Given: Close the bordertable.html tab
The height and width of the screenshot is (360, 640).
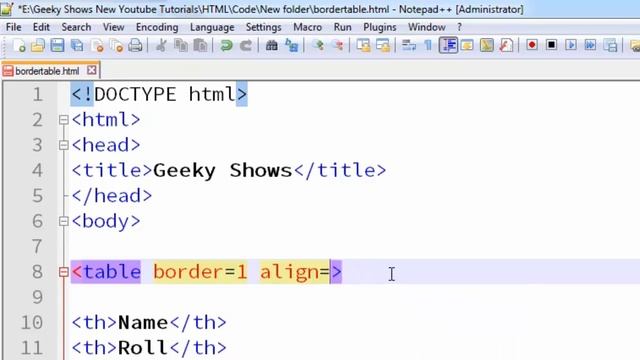Looking at the screenshot, I should click(92, 70).
